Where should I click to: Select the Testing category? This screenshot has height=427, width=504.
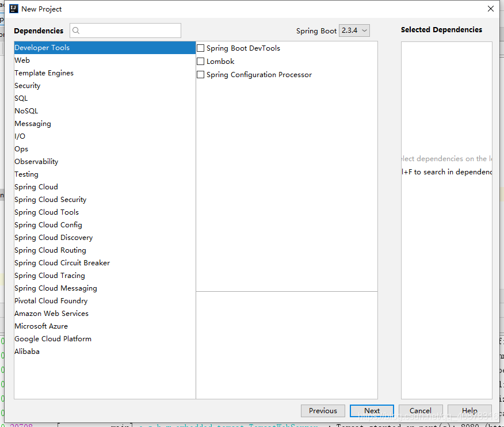pos(105,174)
